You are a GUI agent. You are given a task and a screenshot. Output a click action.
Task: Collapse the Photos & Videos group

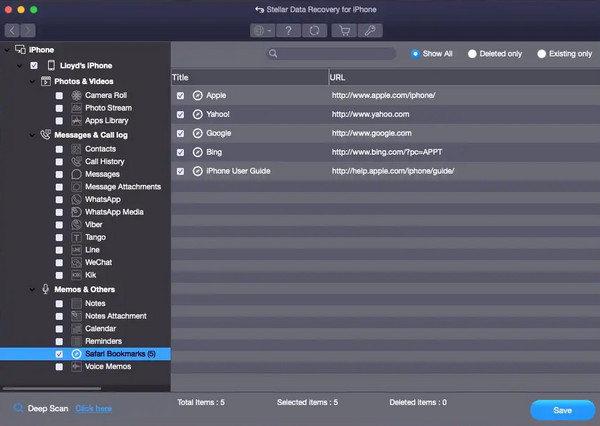[32, 81]
